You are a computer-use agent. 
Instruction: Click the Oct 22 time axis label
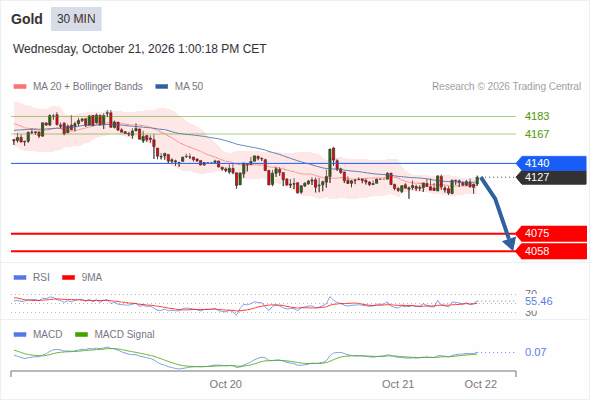[481, 384]
